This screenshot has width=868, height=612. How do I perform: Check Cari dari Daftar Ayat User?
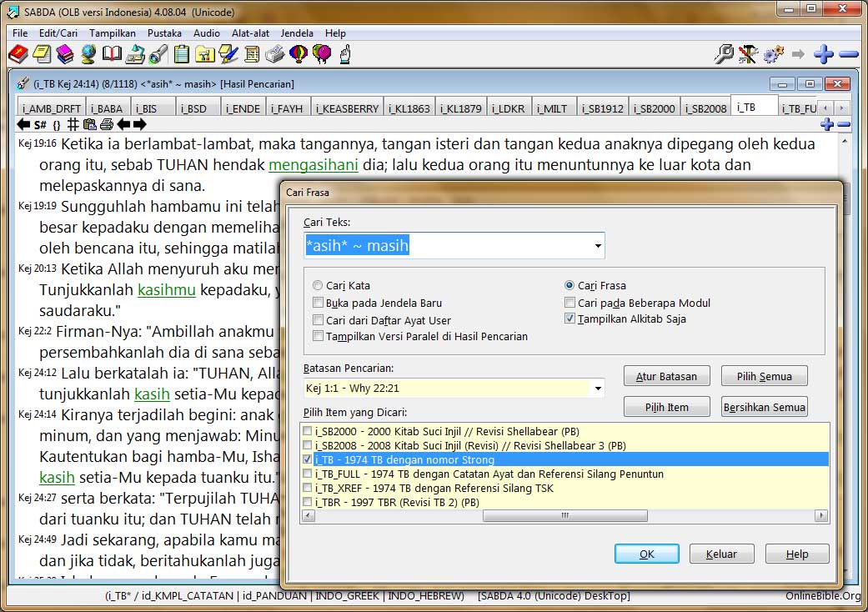point(318,320)
